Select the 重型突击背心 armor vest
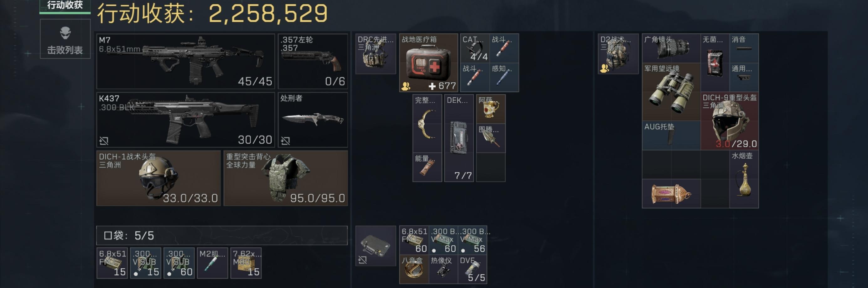868x288 pixels. (286, 178)
